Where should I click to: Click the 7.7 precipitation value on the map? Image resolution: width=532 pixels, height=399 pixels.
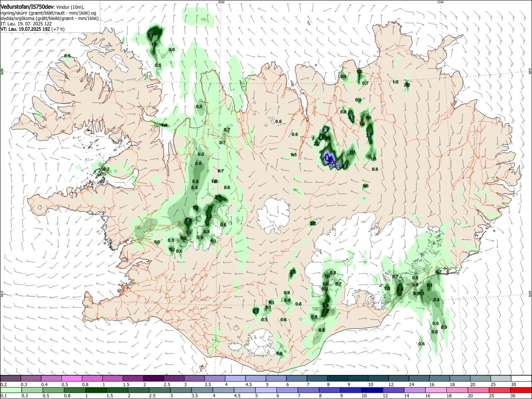click(338, 166)
